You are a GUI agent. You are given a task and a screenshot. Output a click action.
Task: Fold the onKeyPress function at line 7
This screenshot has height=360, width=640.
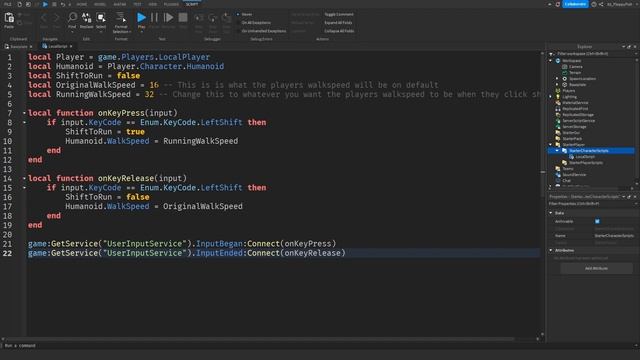point(24,113)
